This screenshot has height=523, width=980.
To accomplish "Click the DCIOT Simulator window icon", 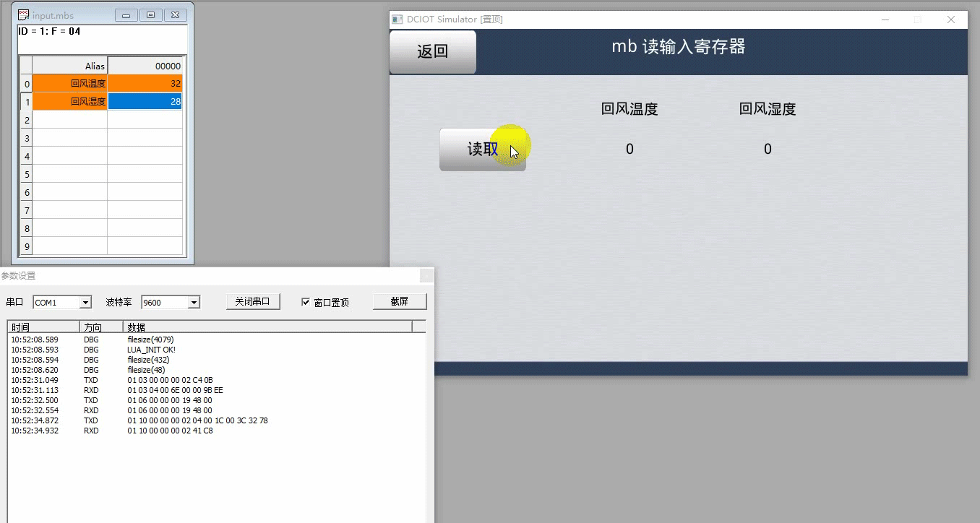I will [x=397, y=20].
